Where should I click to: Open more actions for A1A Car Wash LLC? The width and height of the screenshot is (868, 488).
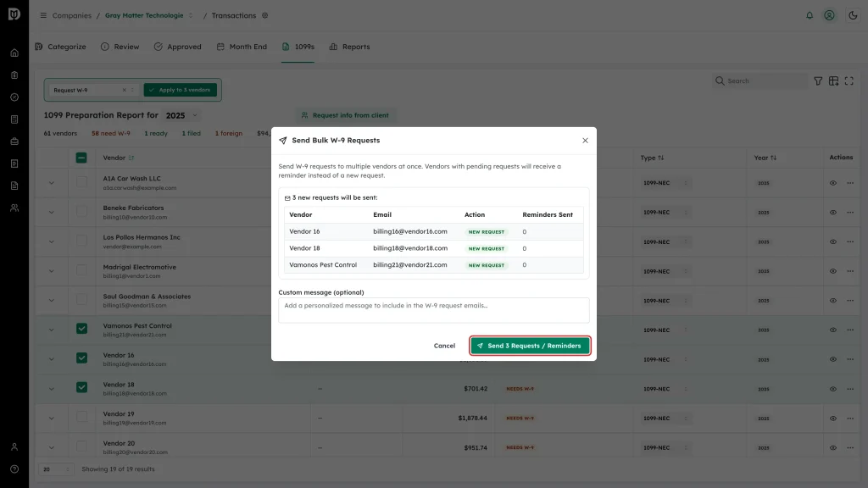point(849,183)
